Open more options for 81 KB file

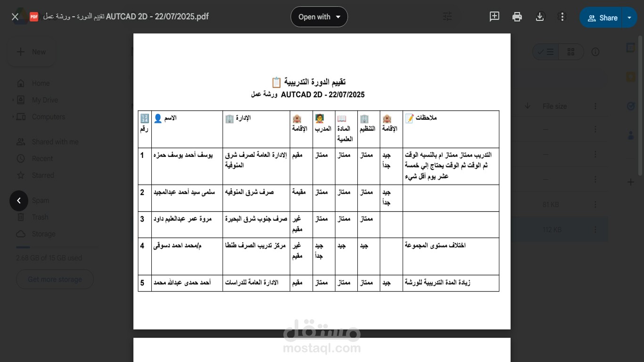pos(596,205)
